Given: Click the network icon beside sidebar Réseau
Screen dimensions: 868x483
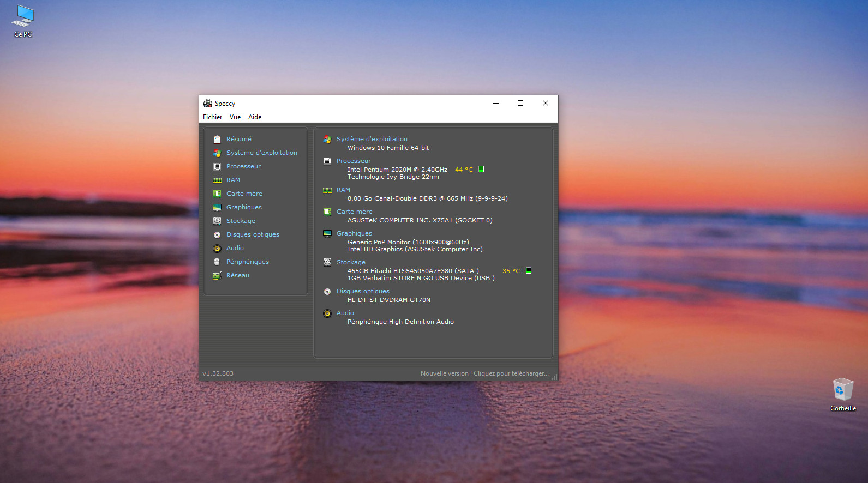Looking at the screenshot, I should tap(217, 275).
